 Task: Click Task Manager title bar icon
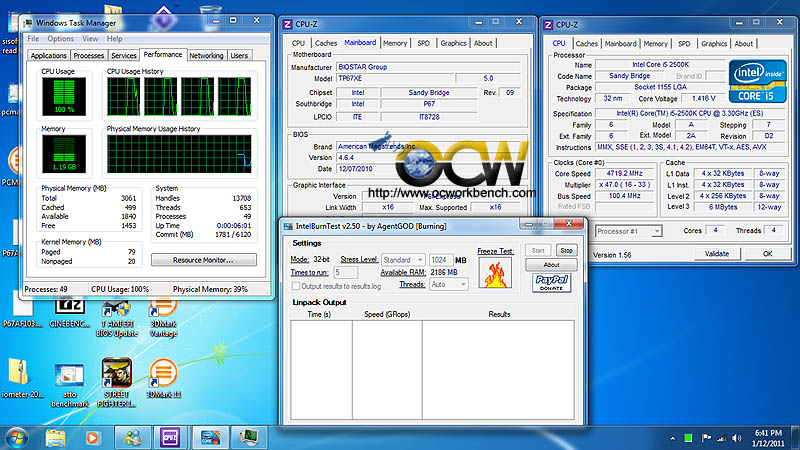28,23
